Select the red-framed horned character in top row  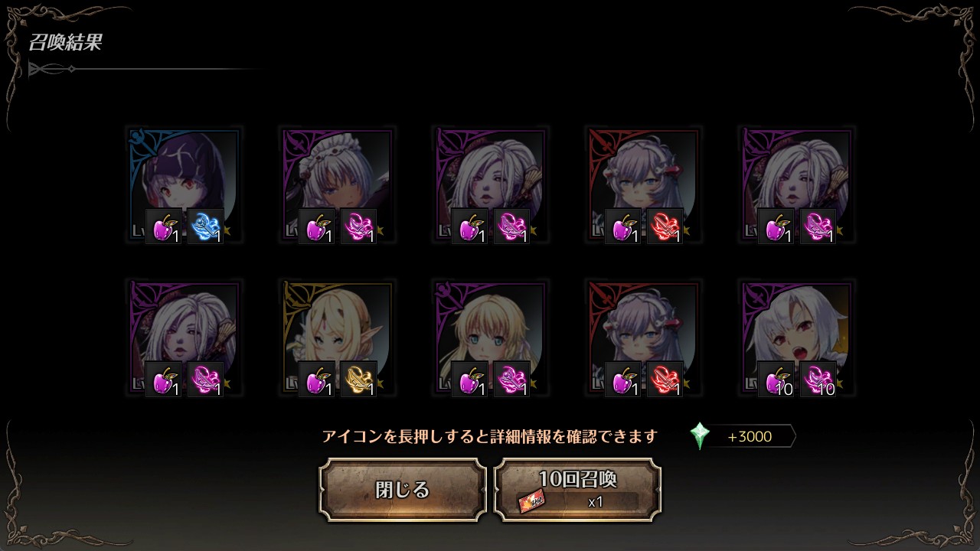pyautogui.click(x=643, y=184)
